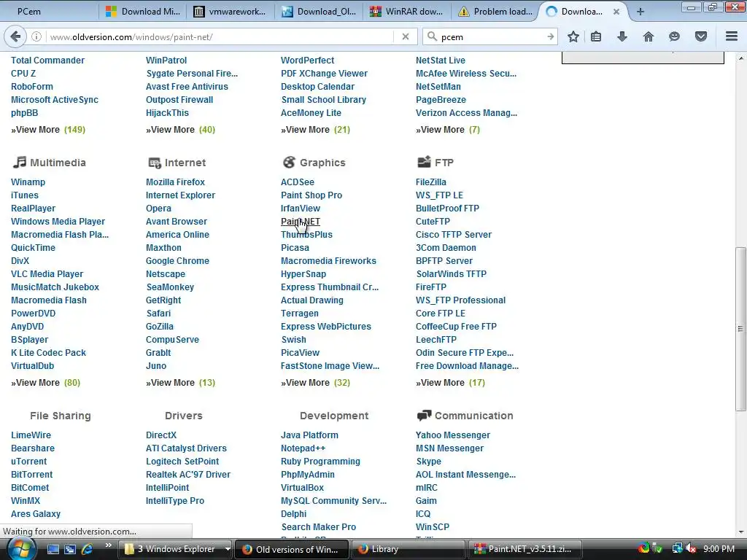
Task: Click the 9:00 PM system clock
Action: coord(719,549)
